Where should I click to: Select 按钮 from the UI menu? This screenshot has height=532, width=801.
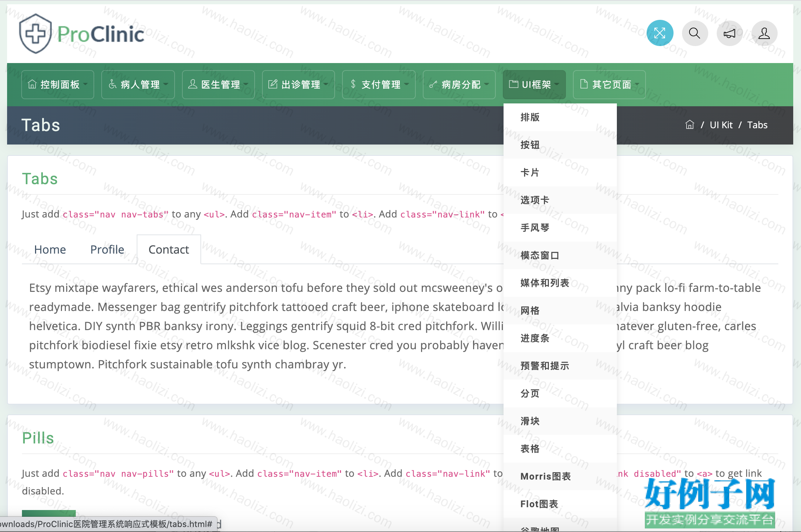(x=560, y=145)
